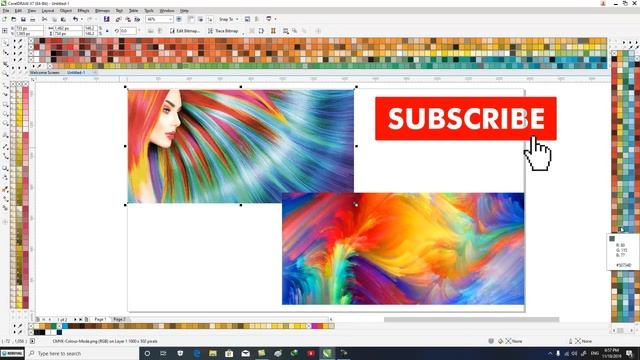Open the Object menu
This screenshot has width=640, height=360.
tap(66, 11)
